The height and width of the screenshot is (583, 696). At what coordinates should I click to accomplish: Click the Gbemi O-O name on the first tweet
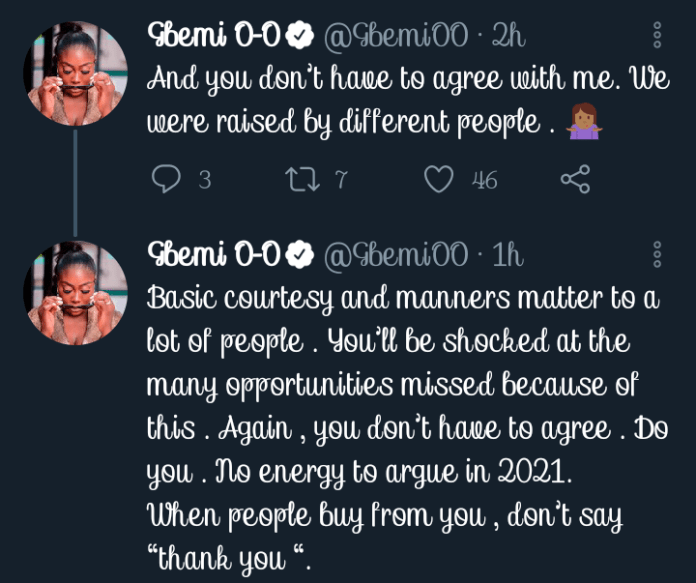pos(214,36)
